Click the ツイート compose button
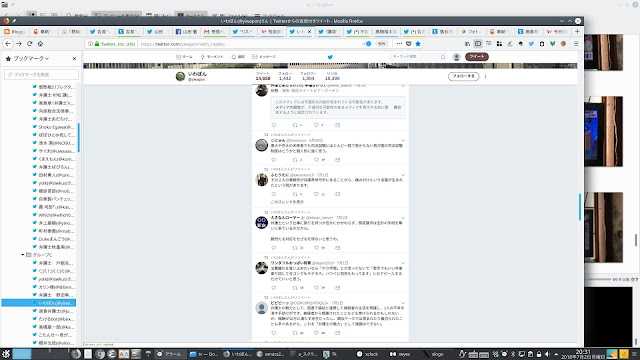This screenshot has height=360, width=640. click(x=477, y=57)
